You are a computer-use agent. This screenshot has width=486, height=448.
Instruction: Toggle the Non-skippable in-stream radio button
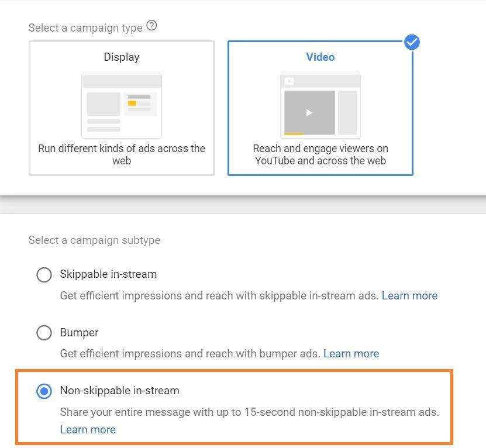point(44,391)
